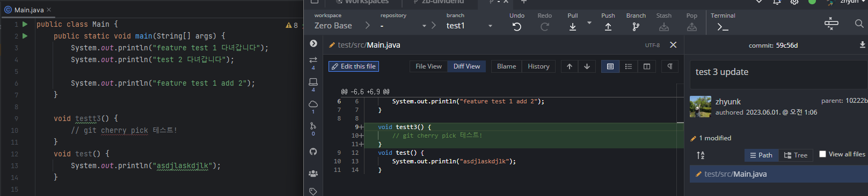Expand the test1 branch dropdown

click(x=490, y=26)
